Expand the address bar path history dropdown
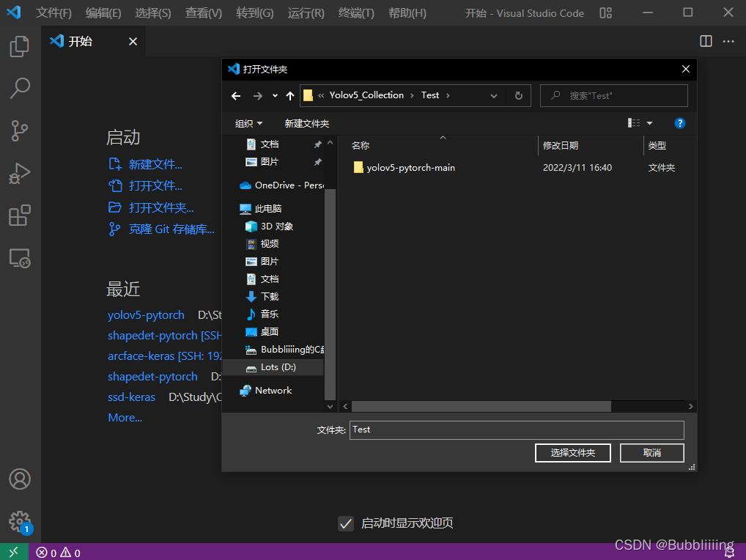This screenshot has height=560, width=746. pyautogui.click(x=494, y=95)
